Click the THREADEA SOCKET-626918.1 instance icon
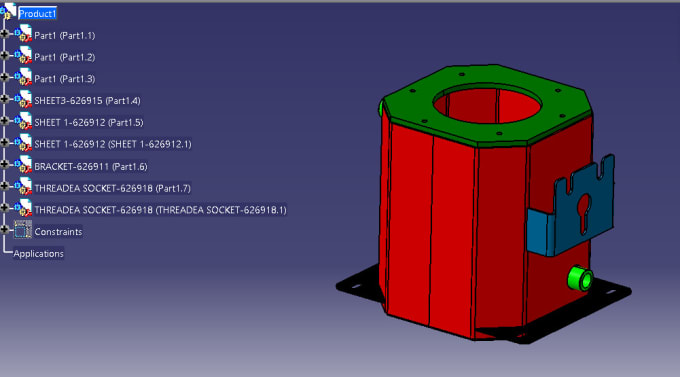This screenshot has height=377, width=680. click(23, 208)
